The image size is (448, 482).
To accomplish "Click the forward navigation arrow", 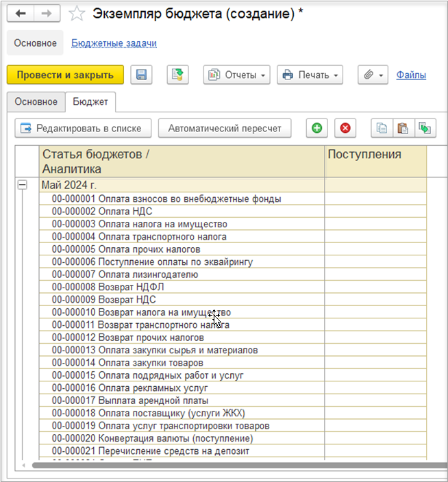I will [x=47, y=13].
